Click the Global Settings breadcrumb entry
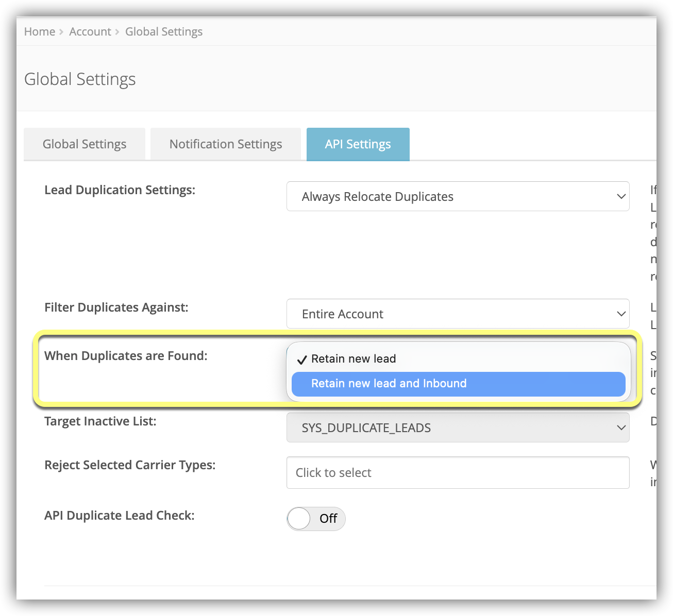Screen dimensions: 673x616 (x=164, y=32)
